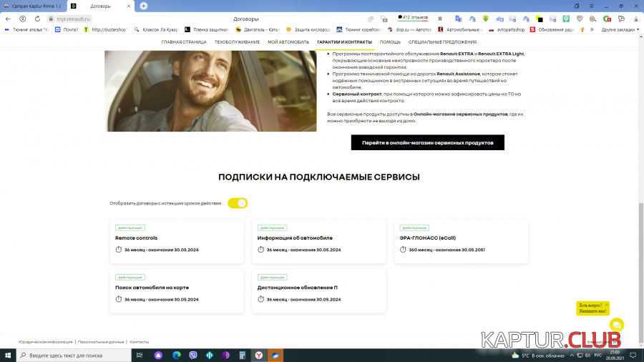Open the Клаксон Ла Кукар bookmark
This screenshot has height=362, width=644.
click(157, 29)
